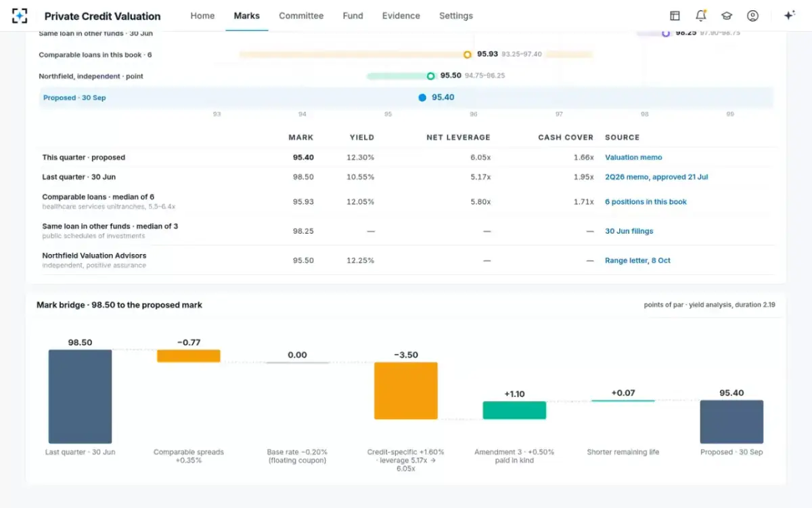This screenshot has width=812, height=508.
Task: Click 'This quarter · proposed' row label
Action: [84, 157]
